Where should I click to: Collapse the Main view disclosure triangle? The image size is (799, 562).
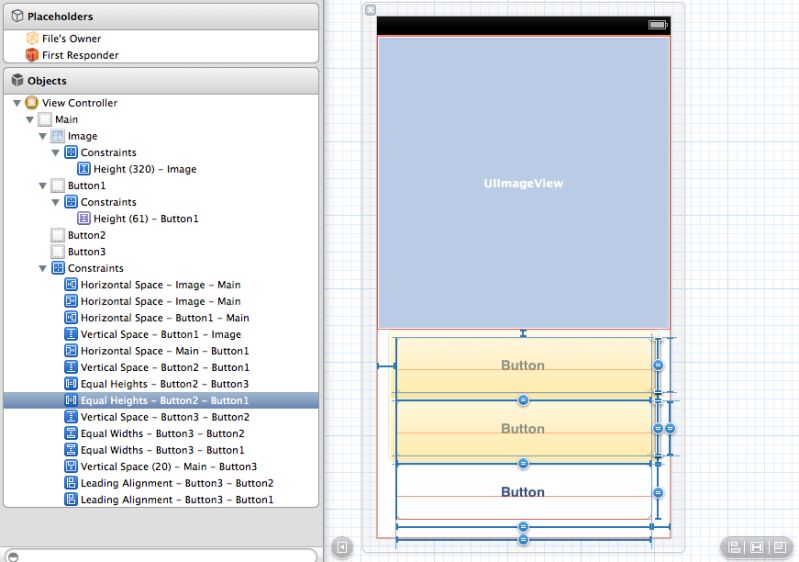pos(30,120)
